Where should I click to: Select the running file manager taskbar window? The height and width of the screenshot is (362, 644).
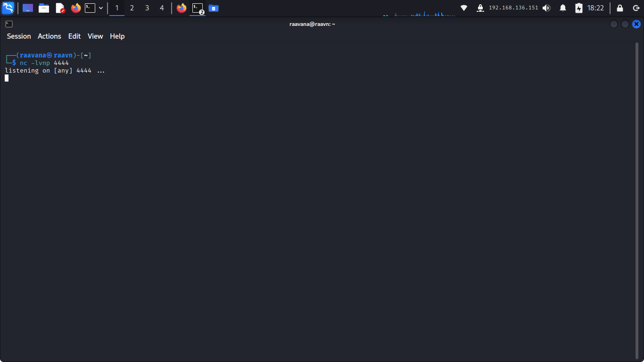214,8
